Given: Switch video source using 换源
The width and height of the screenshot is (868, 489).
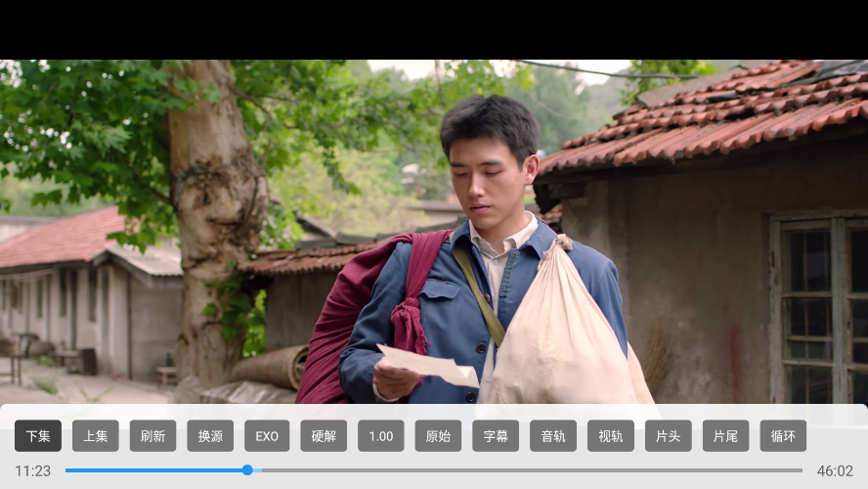Looking at the screenshot, I should click(x=210, y=436).
